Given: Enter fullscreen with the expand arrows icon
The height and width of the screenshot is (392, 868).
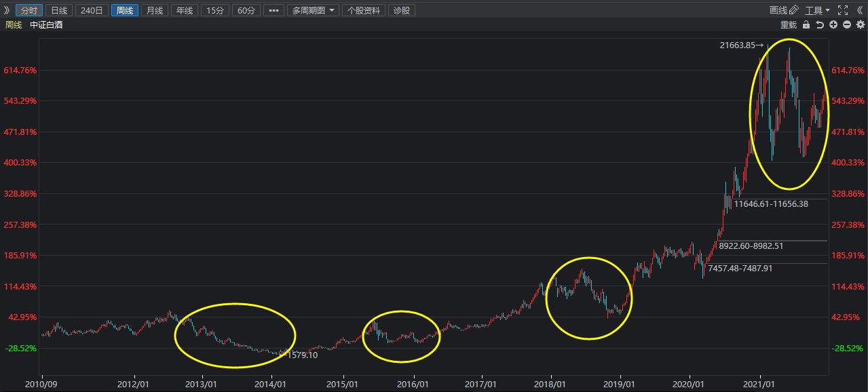Looking at the screenshot, I should (x=843, y=10).
